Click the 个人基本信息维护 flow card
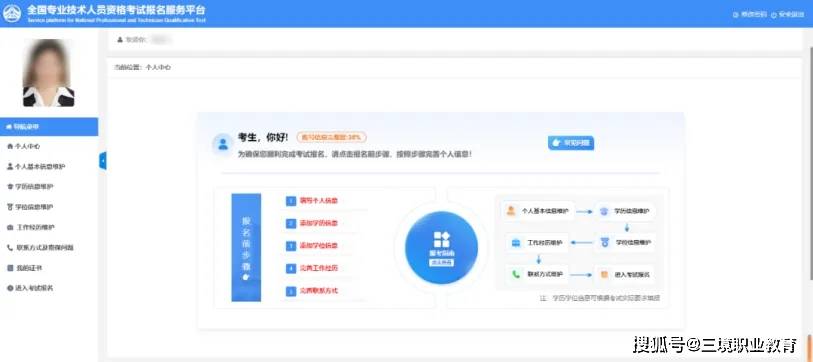The height and width of the screenshot is (362, 813). point(538,211)
